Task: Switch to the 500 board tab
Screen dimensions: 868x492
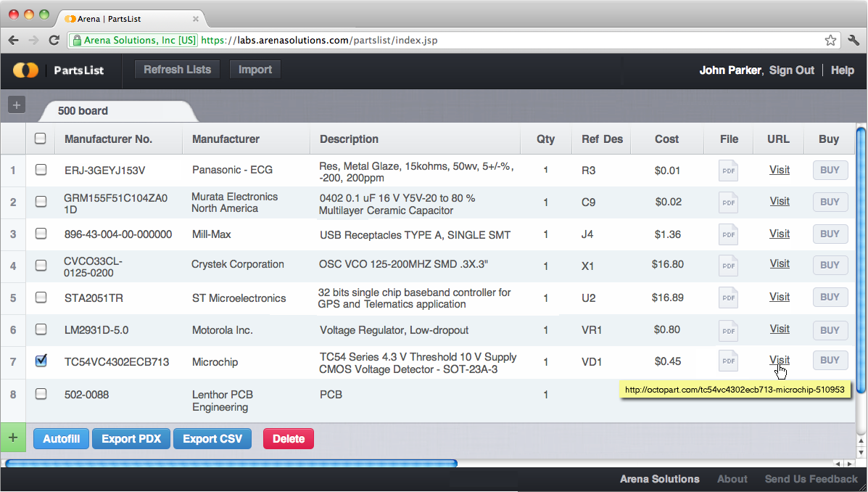Action: [117, 111]
